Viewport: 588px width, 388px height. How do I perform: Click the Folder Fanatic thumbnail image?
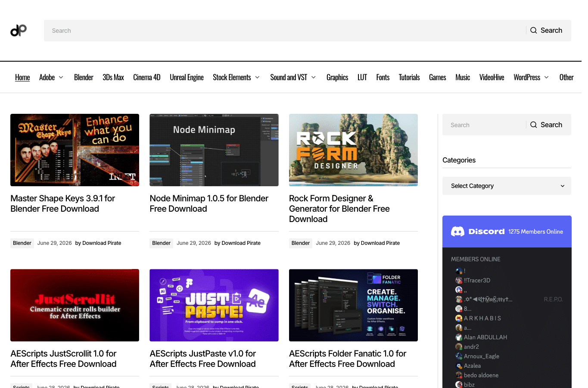tap(353, 305)
